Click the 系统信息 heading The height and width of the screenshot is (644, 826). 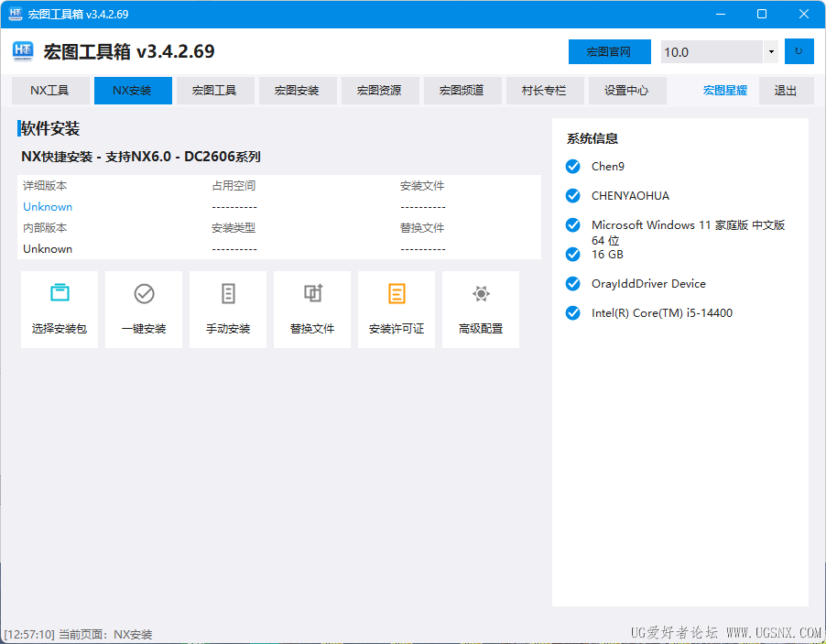point(592,138)
